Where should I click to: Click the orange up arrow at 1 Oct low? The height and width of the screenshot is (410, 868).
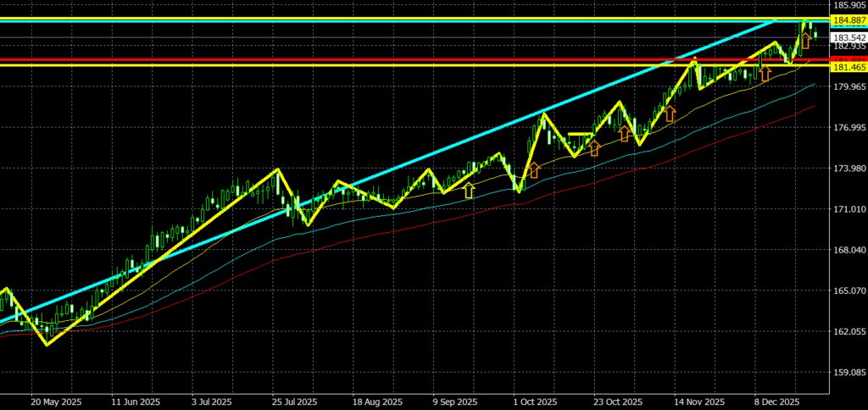pyautogui.click(x=533, y=170)
